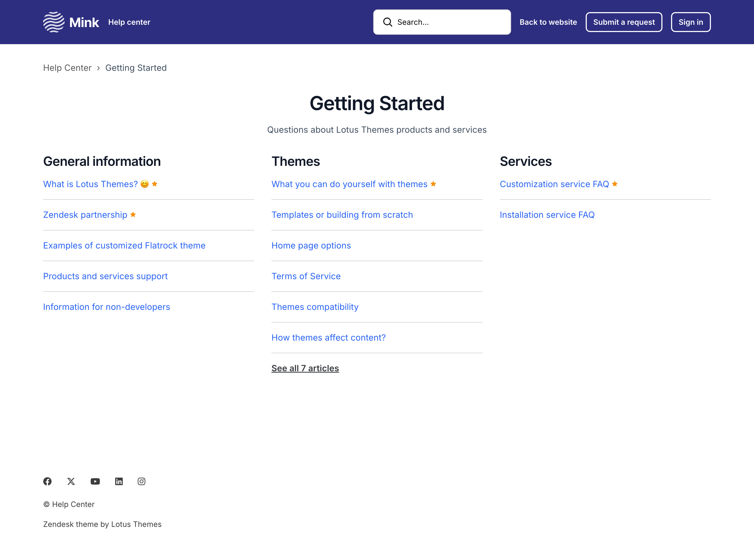This screenshot has height=560, width=754.
Task: Click Back to website in header
Action: pos(548,22)
